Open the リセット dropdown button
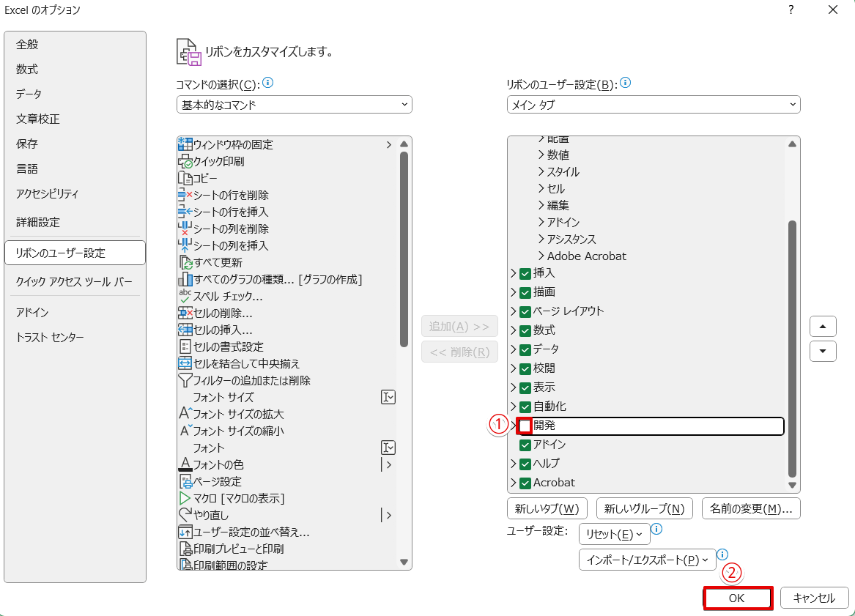The image size is (855, 616). (615, 534)
